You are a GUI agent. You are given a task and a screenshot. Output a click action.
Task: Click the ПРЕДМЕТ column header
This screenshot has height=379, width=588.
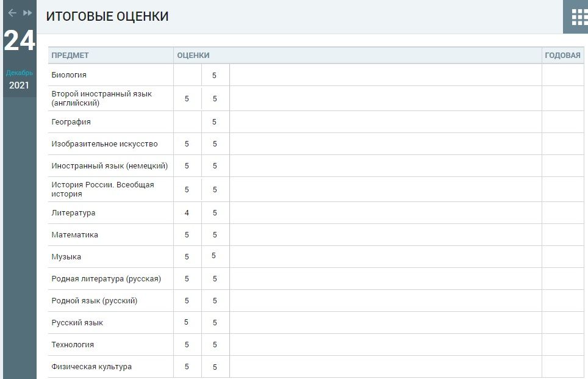(x=70, y=56)
